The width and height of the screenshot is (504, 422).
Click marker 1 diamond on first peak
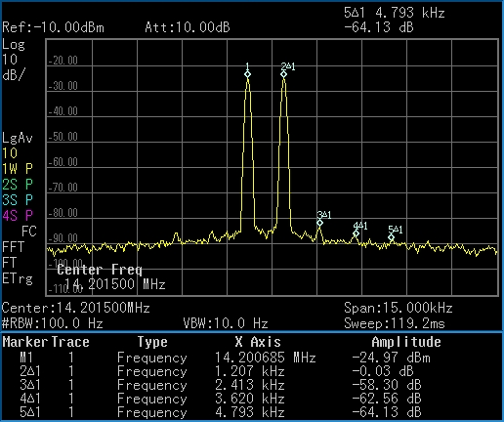[x=247, y=74]
